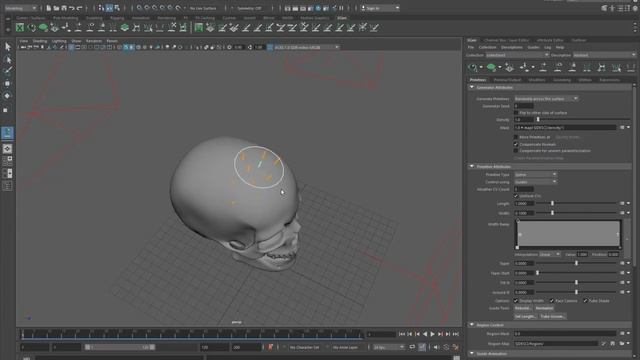
Task: Click the Length expression editor icon
Action: coord(622,203)
